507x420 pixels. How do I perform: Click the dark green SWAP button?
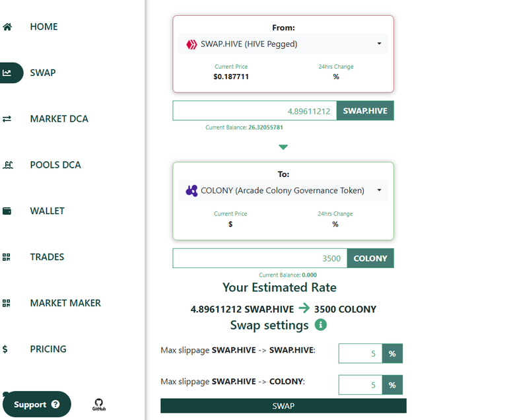coord(283,405)
